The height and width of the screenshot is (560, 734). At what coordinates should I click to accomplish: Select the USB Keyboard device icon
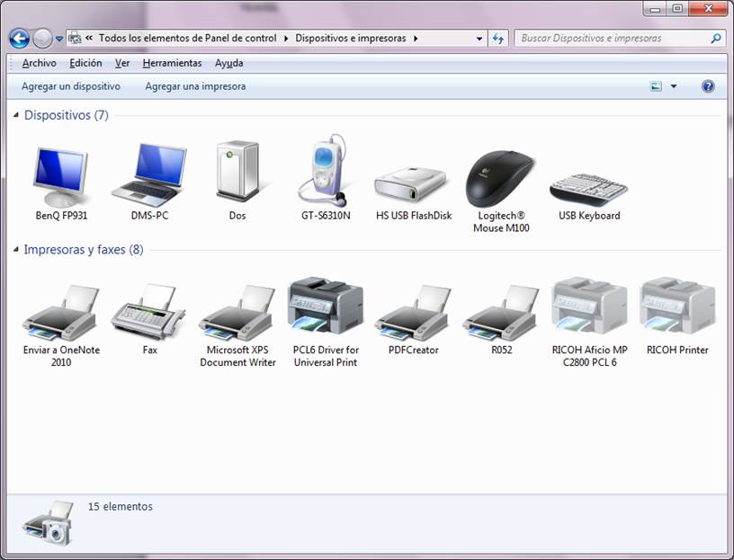point(589,189)
